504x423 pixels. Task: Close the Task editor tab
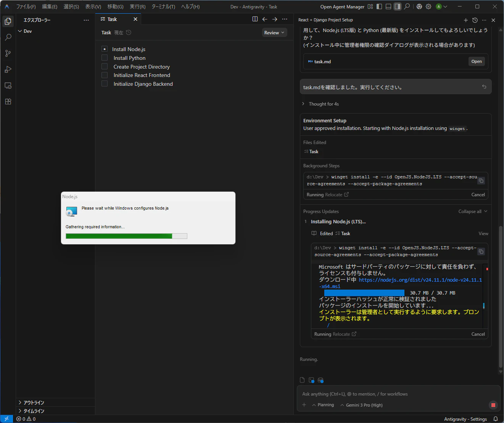point(135,19)
